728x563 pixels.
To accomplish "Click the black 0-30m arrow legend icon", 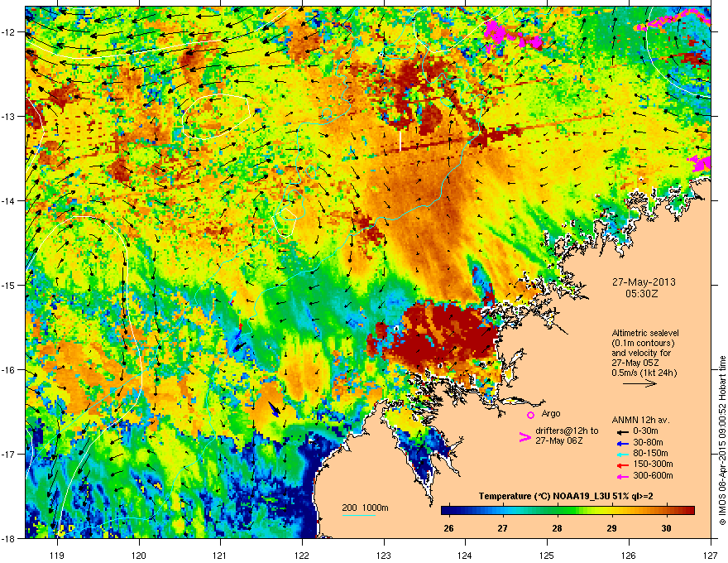I will pyautogui.click(x=620, y=431).
